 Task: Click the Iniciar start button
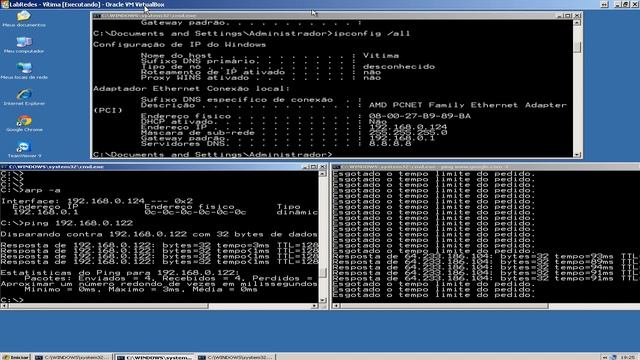[16, 357]
